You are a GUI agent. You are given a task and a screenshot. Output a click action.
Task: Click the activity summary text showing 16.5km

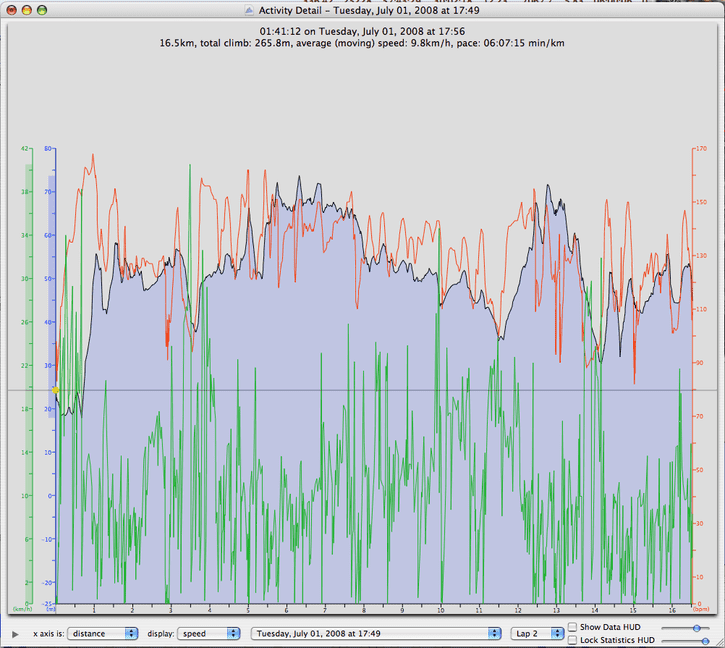click(x=362, y=43)
